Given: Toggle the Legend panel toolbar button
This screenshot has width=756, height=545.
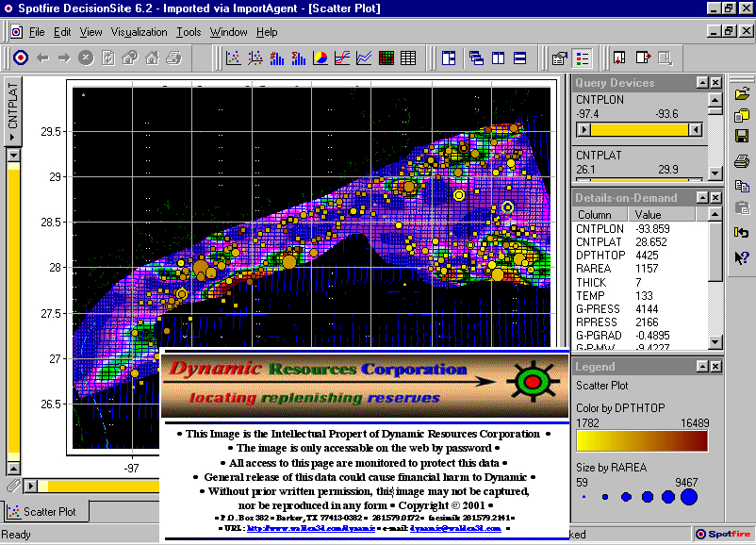Looking at the screenshot, I should (x=583, y=58).
